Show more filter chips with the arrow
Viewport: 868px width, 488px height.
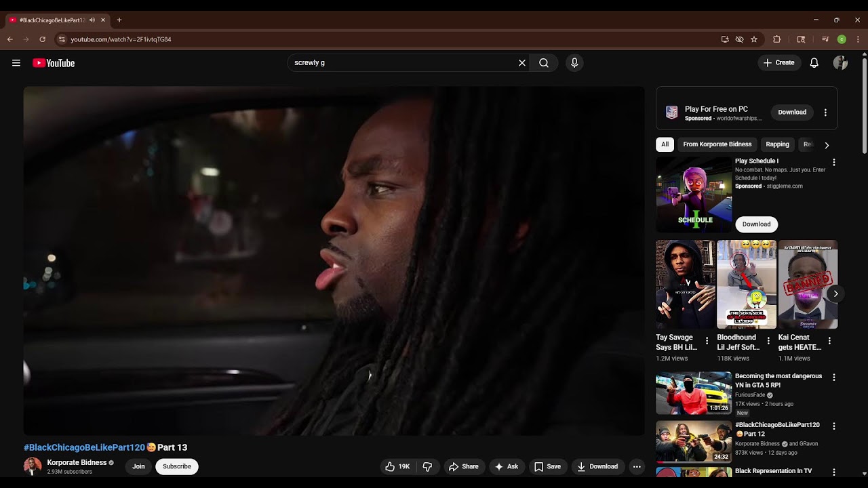tap(827, 145)
